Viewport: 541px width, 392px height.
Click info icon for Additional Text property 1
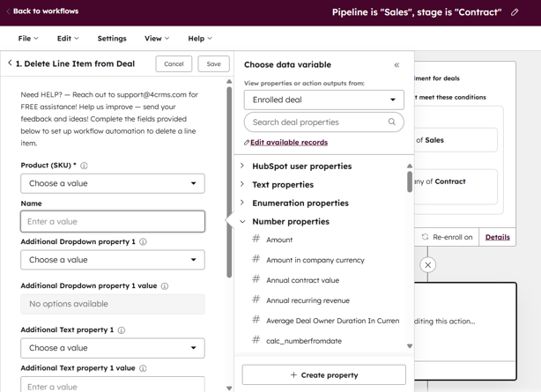pyautogui.click(x=122, y=330)
